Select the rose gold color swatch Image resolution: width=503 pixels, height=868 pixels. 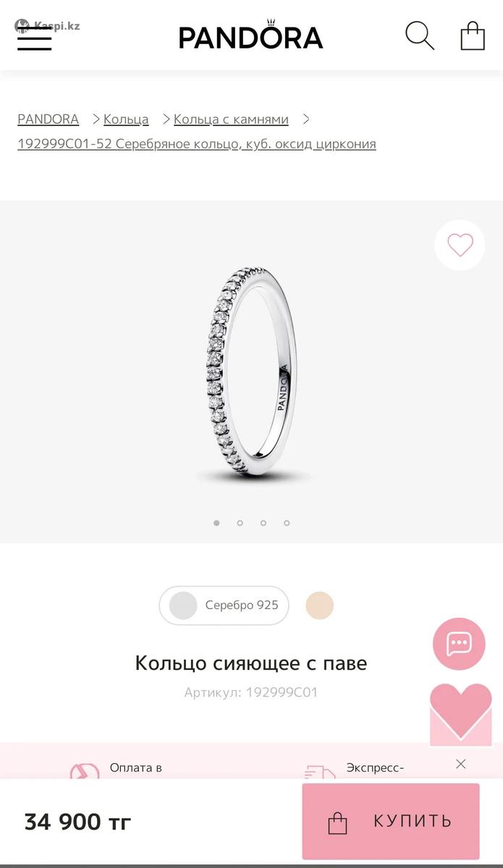point(319,605)
